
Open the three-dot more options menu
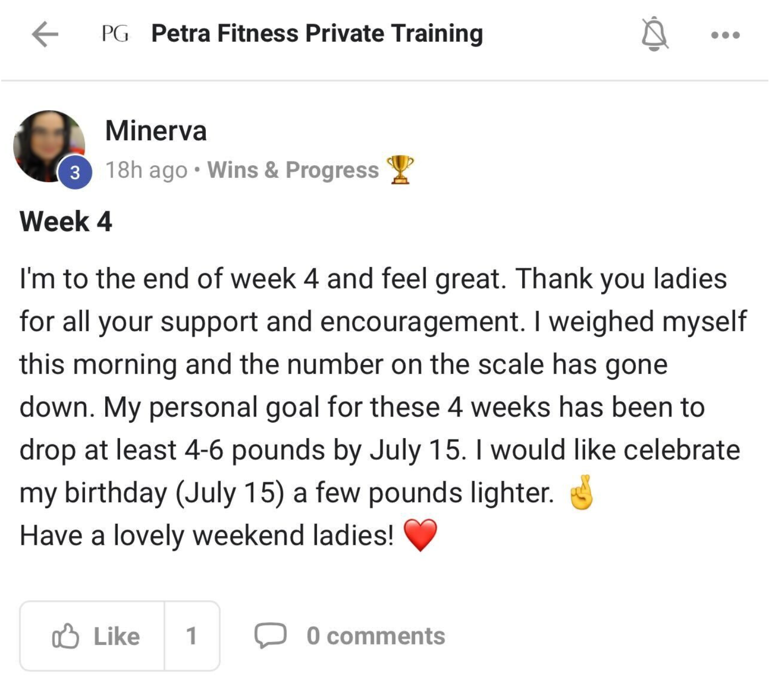click(x=725, y=35)
